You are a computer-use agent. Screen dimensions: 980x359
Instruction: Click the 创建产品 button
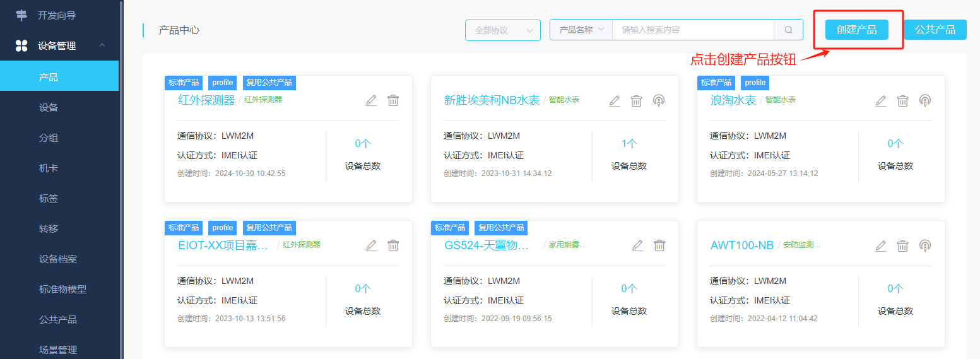pyautogui.click(x=856, y=30)
